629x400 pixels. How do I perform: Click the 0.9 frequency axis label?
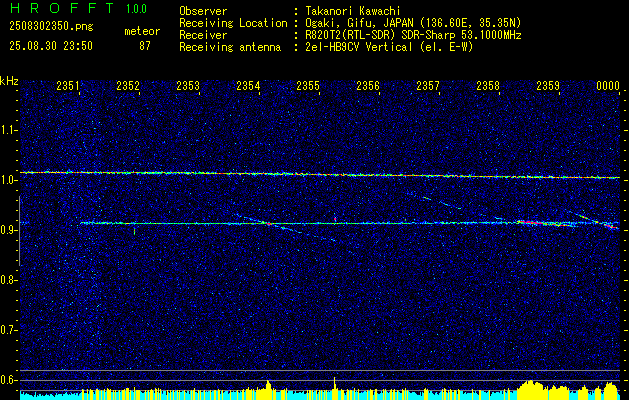pos(8,230)
